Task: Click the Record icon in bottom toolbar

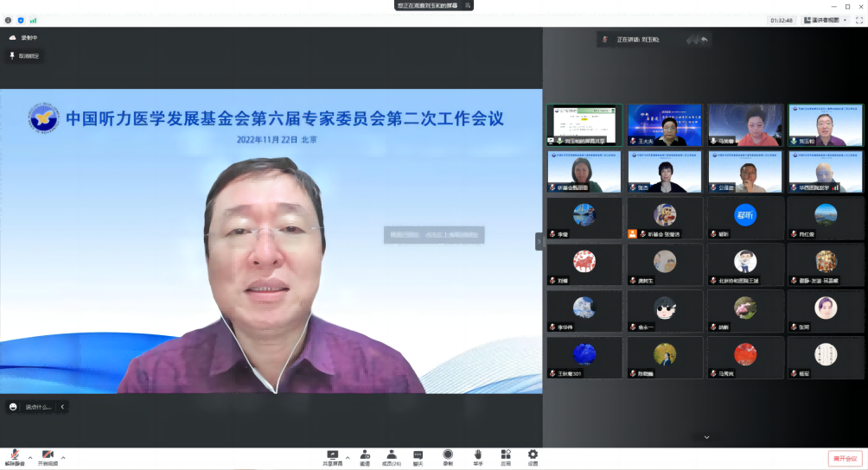Action: [x=448, y=454]
